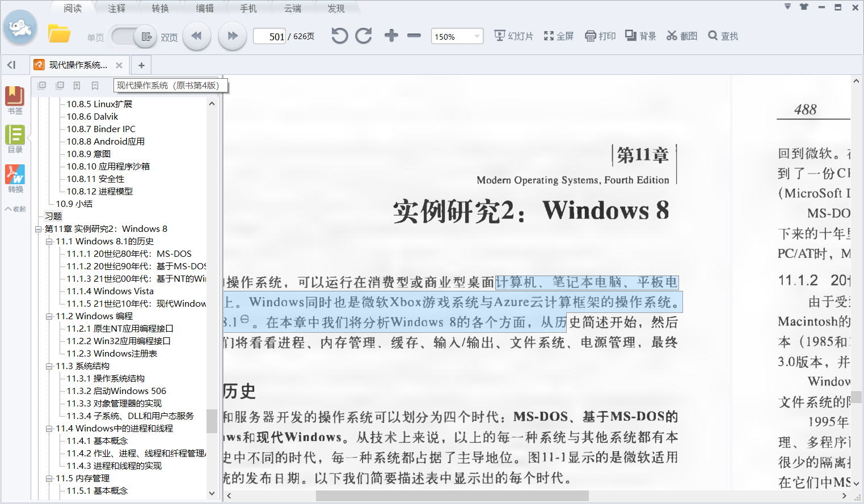Close the 现代操作系统 document tab
Screen dimensions: 864x504
coord(119,65)
